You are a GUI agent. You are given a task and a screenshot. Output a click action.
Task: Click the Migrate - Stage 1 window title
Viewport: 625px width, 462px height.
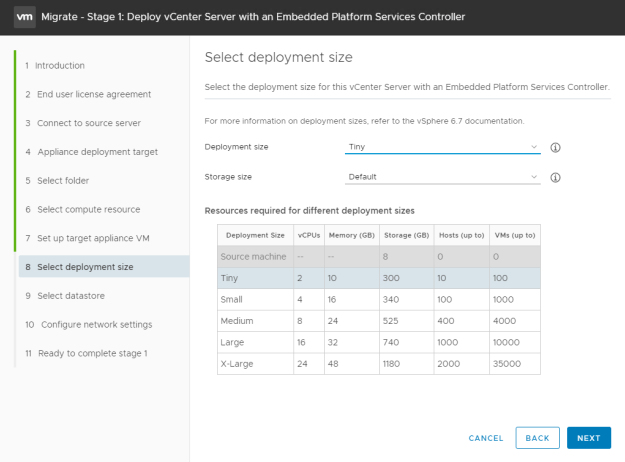253,17
